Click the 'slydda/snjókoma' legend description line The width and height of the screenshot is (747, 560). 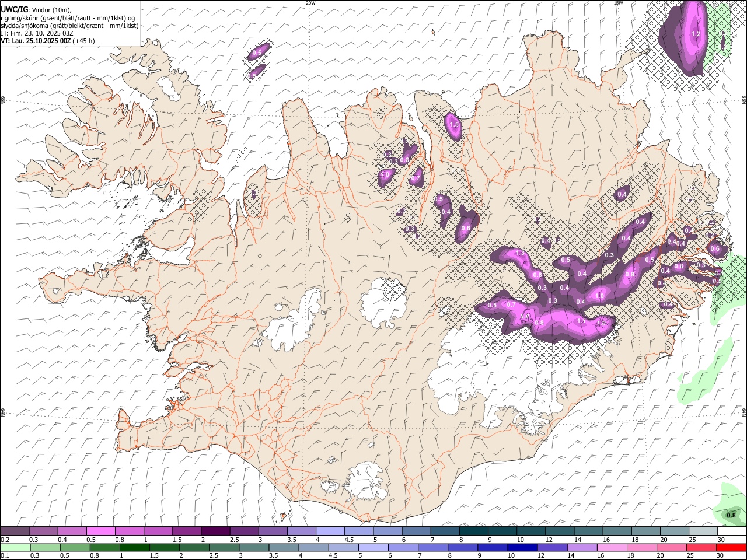click(69, 26)
